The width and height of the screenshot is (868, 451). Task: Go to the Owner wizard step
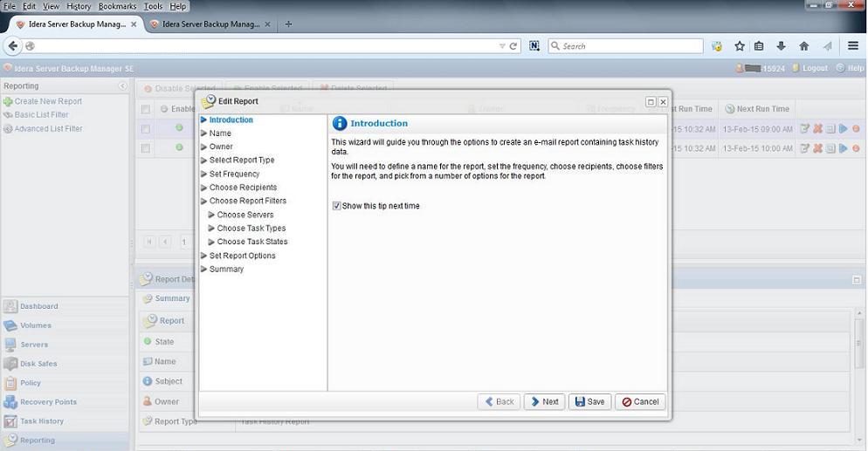(221, 147)
